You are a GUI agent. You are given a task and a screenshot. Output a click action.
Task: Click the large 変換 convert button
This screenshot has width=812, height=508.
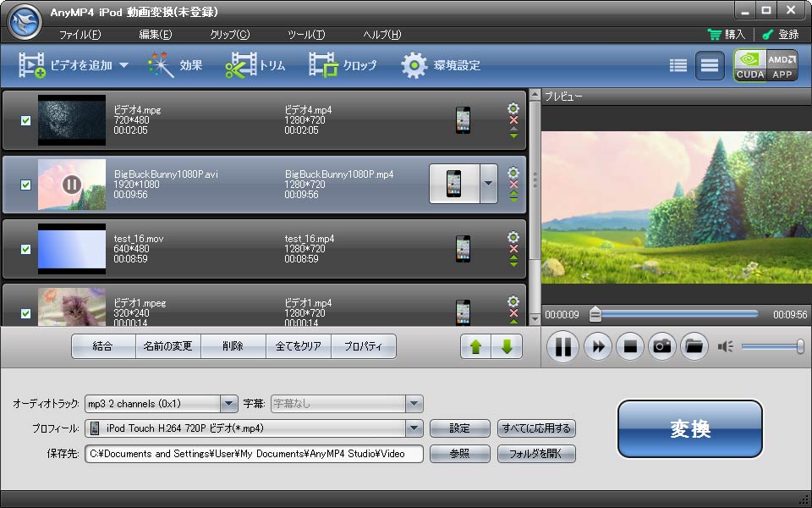[x=689, y=429]
